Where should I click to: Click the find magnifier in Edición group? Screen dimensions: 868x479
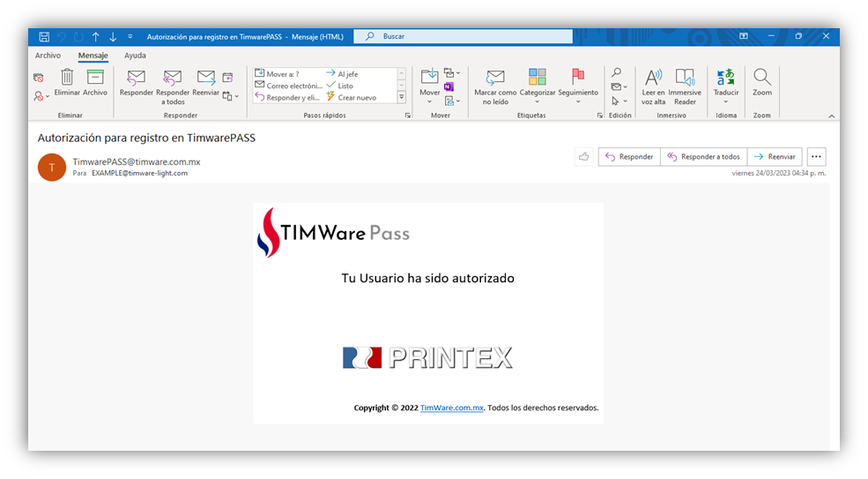(616, 72)
